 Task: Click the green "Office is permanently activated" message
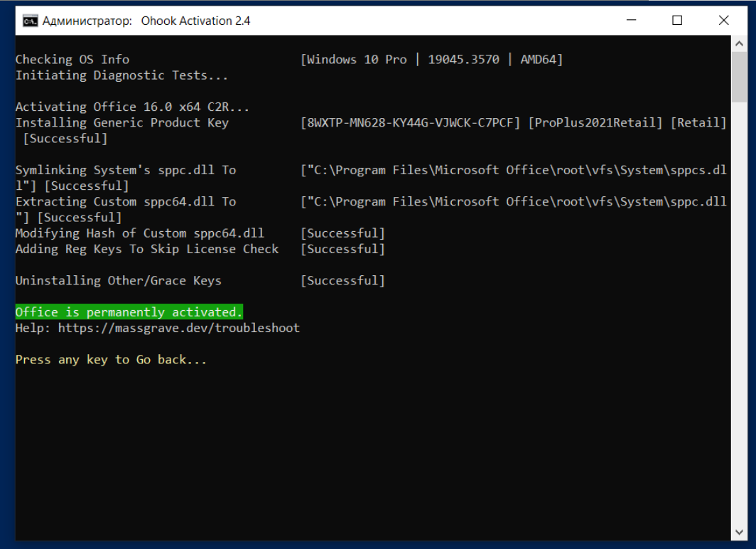coord(129,312)
